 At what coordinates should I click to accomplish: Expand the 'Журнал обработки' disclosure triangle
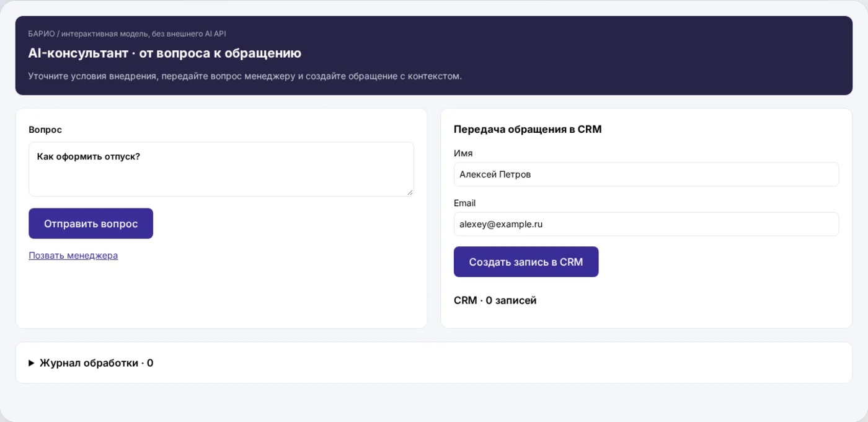pos(32,363)
